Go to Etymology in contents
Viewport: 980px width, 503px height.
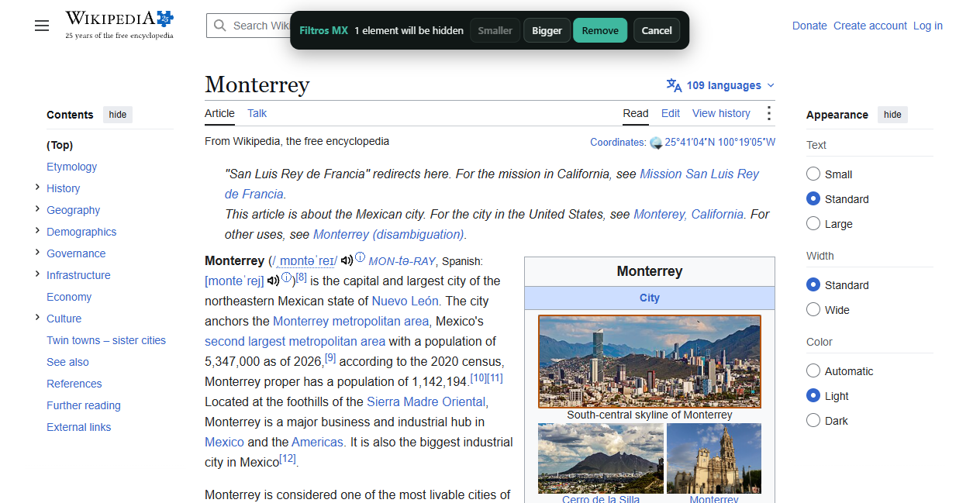[71, 167]
